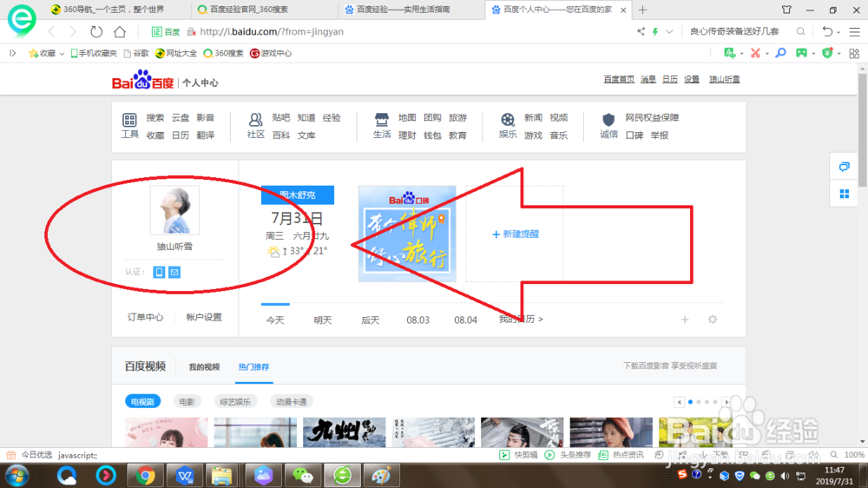Reload the page with refresh icon
The height and width of the screenshot is (488, 868).
(x=96, y=31)
